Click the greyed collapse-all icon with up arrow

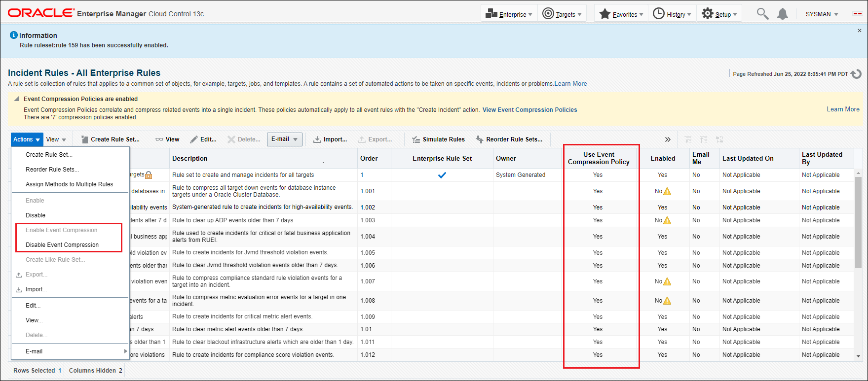(704, 139)
